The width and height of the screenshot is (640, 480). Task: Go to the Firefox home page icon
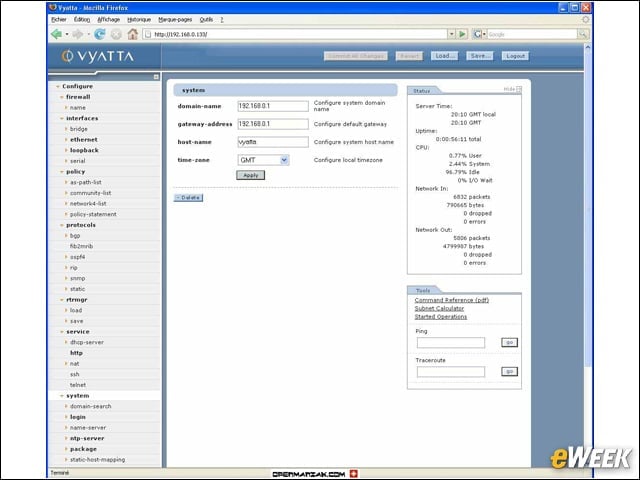click(133, 34)
